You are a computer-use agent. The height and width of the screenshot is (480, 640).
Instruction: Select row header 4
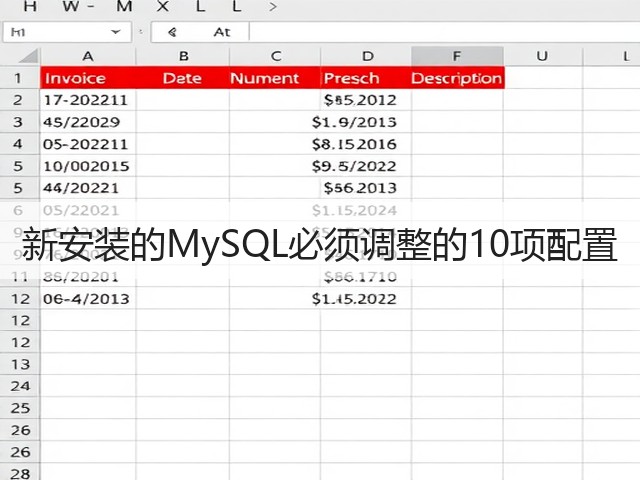[x=18, y=144]
